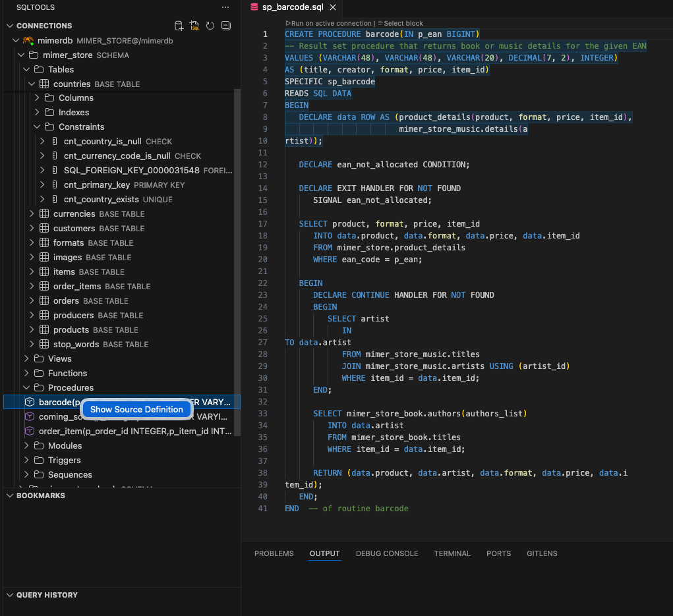Collapse the mimer_store SCHEMA node
Viewport: 673px width, 616px height.
[21, 55]
